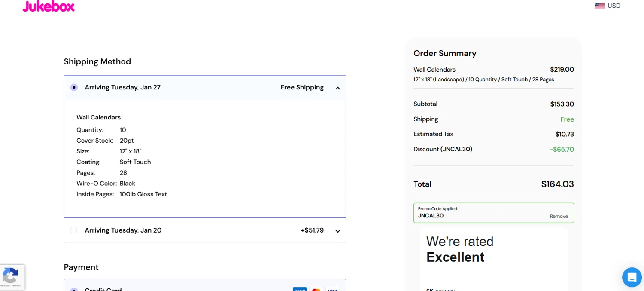Collapse the Jan 27 shipping details chevron
Image resolution: width=644 pixels, height=291 pixels.
pyautogui.click(x=338, y=88)
